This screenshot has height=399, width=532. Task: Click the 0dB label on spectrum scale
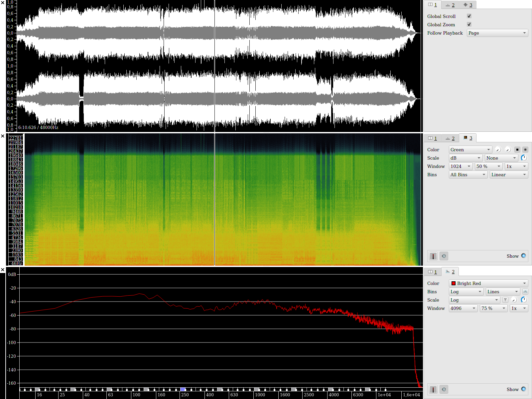12,274
